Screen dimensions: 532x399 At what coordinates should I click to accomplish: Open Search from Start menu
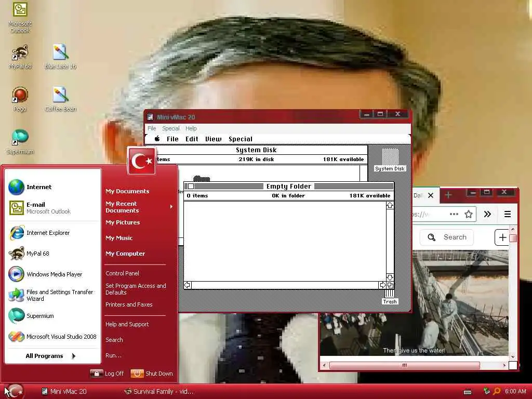114,340
